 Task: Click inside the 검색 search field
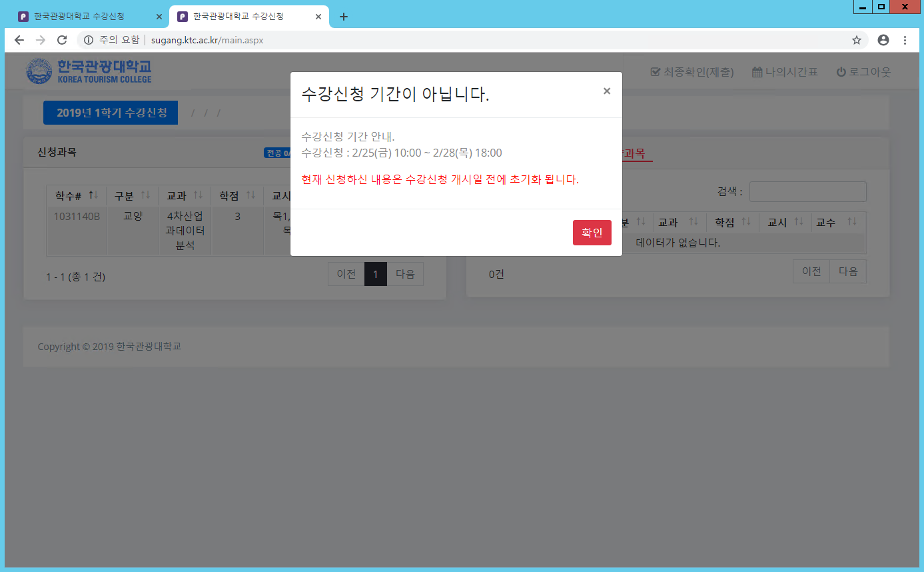coord(807,191)
